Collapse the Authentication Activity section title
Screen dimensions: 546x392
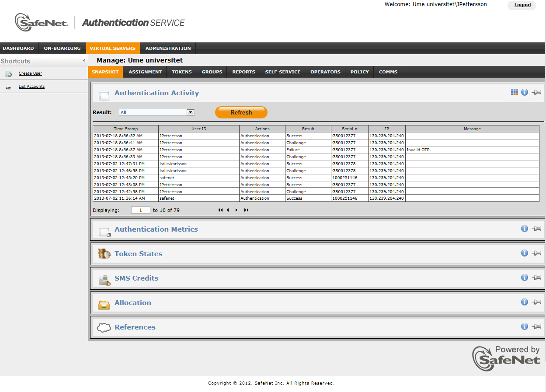(156, 93)
